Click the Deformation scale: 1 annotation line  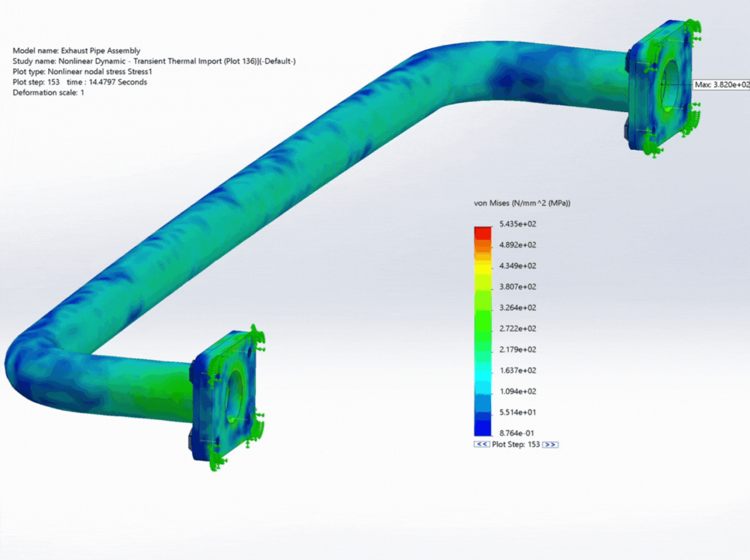click(x=48, y=92)
